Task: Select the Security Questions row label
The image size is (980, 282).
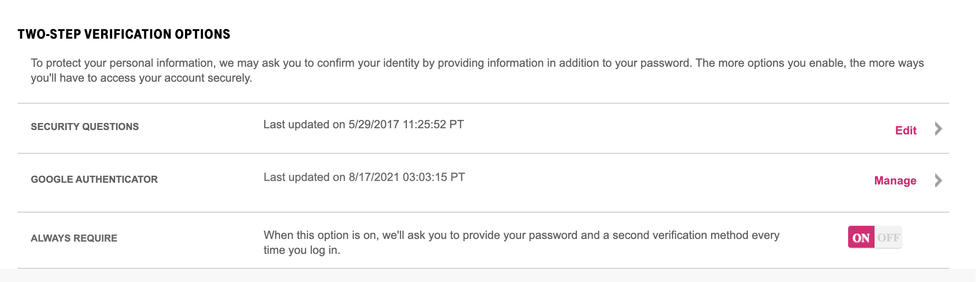Action: click(x=85, y=127)
